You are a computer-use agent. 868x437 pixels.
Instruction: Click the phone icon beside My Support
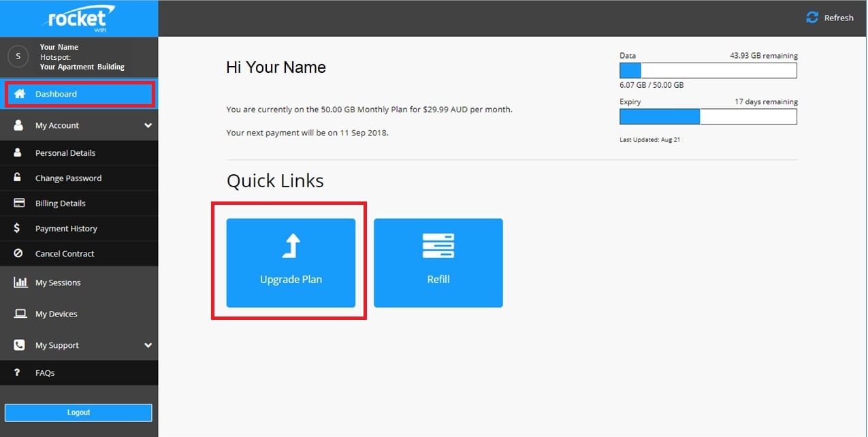19,345
